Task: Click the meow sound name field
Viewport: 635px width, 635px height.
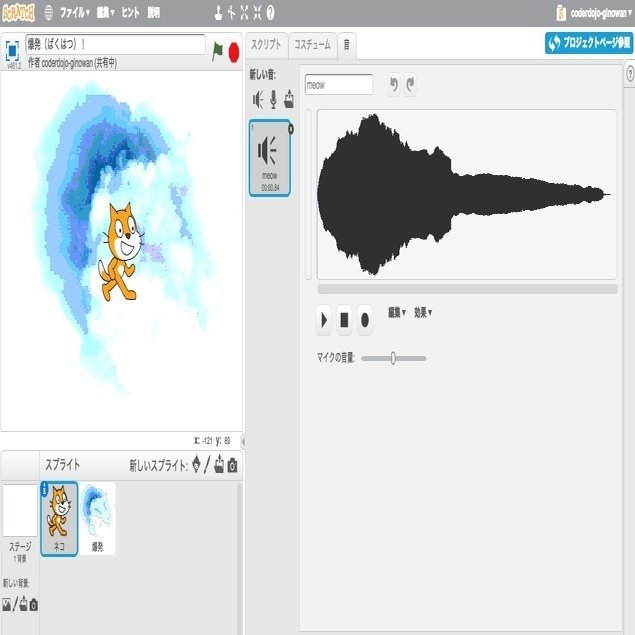Action: [x=339, y=85]
